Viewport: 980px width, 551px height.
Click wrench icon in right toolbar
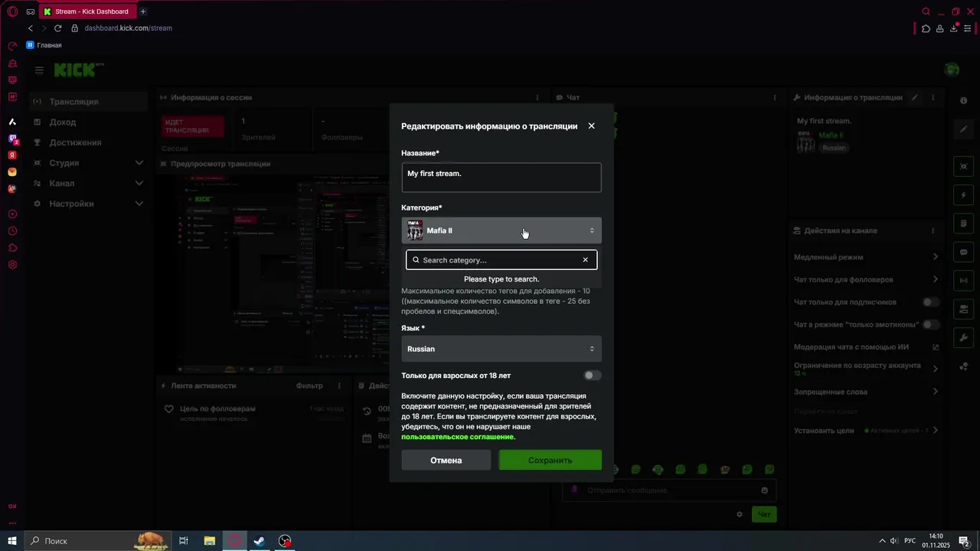(964, 337)
